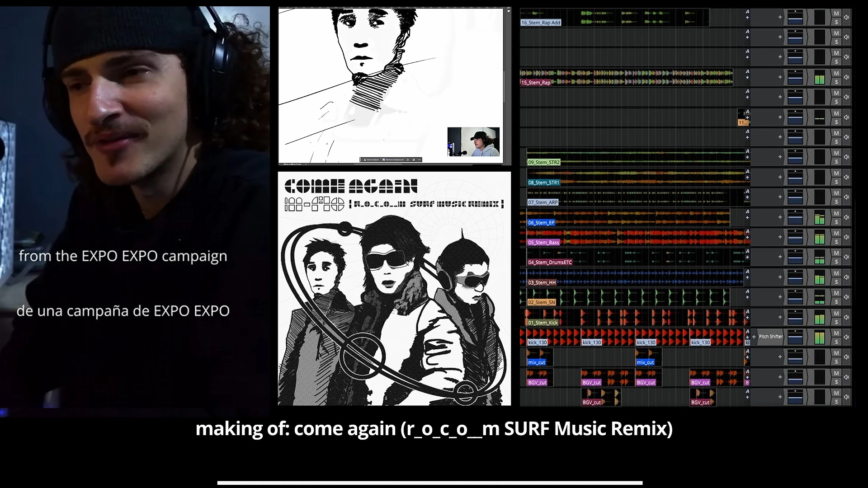Image resolution: width=868 pixels, height=488 pixels.
Task: Add a plugin before Pitch Shifter on kick_130 track
Action: point(754,337)
